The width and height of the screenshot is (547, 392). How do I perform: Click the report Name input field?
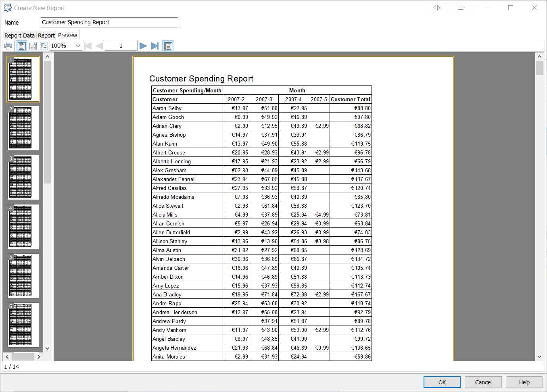[109, 23]
